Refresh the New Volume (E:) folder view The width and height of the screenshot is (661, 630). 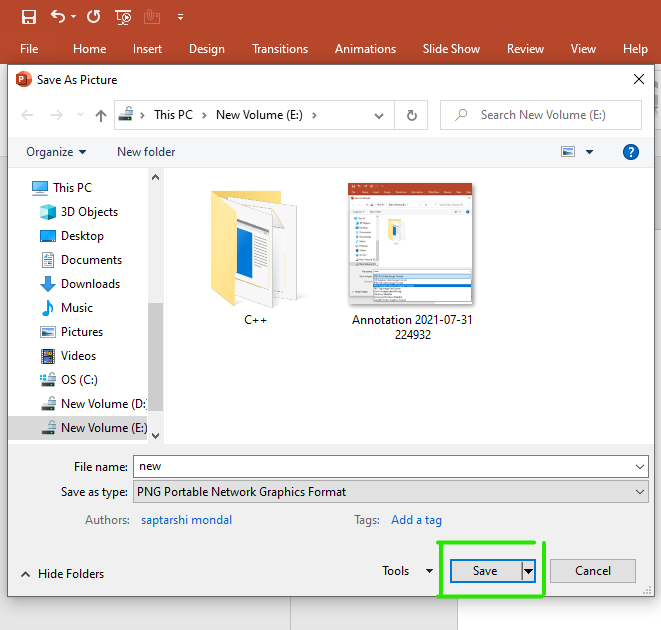[411, 116]
